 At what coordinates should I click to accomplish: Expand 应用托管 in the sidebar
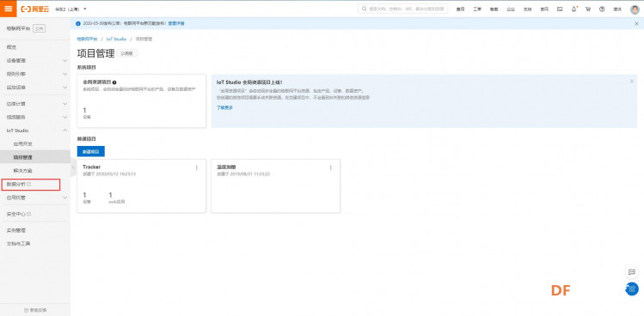35,197
